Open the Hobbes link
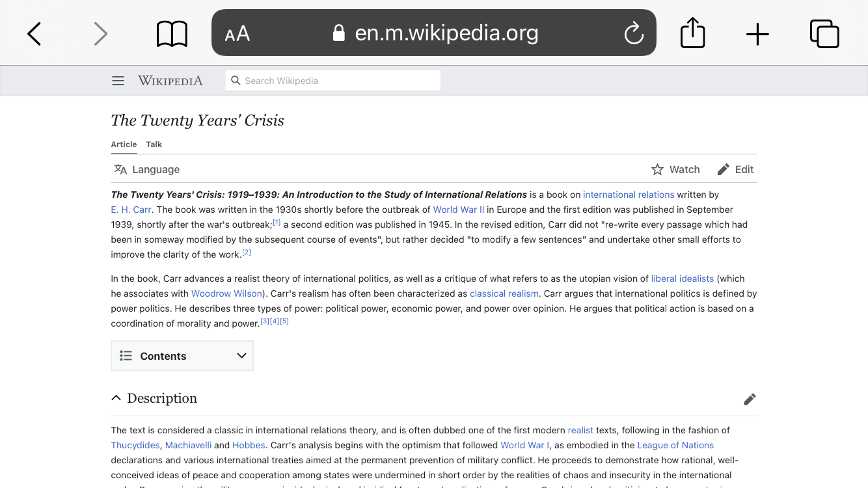The width and height of the screenshot is (868, 488). [x=249, y=445]
